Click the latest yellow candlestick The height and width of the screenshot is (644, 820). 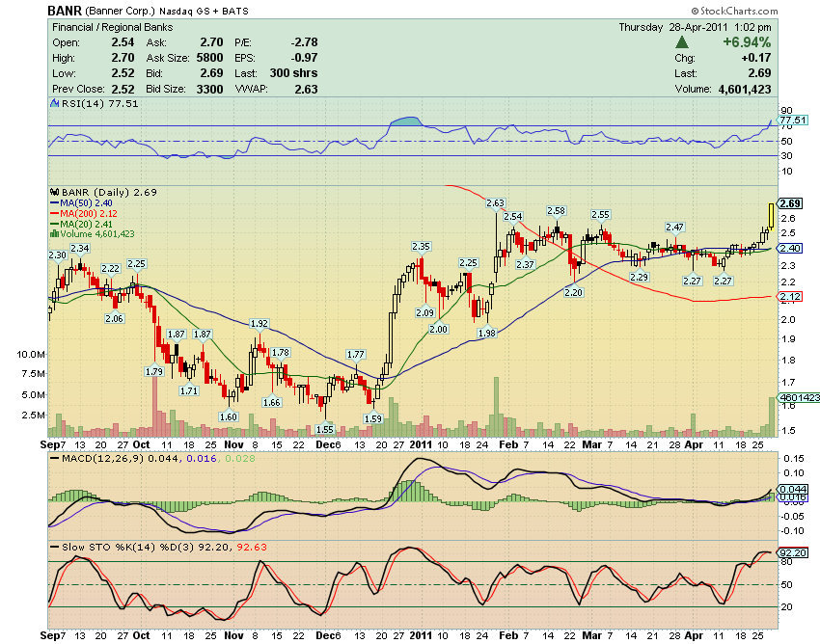click(x=771, y=216)
